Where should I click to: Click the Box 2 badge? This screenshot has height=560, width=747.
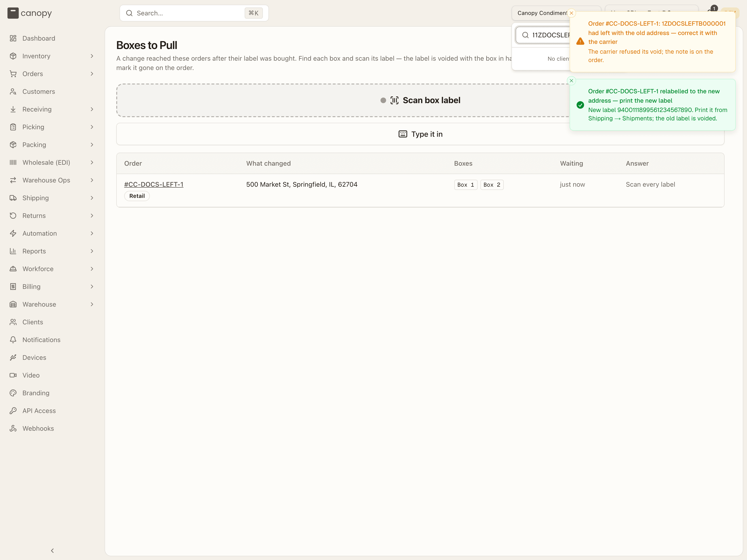point(492,185)
